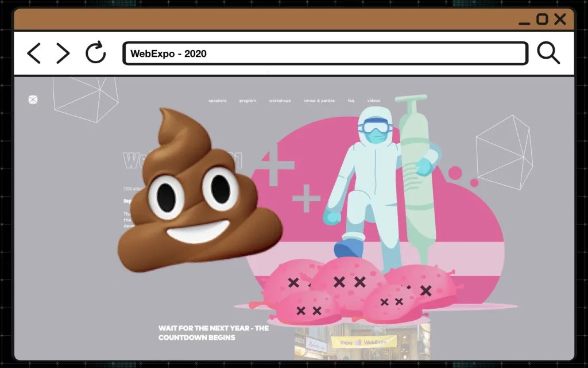Viewport: 588px width, 368px height.
Task: Focus the address bar showing WebExpo - 2020
Action: 325,53
